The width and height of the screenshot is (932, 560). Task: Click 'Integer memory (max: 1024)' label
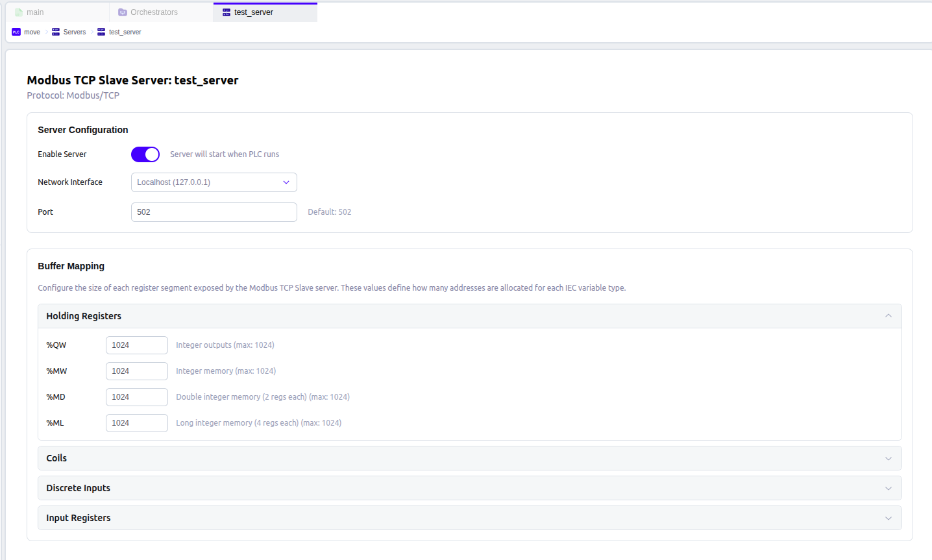226,371
